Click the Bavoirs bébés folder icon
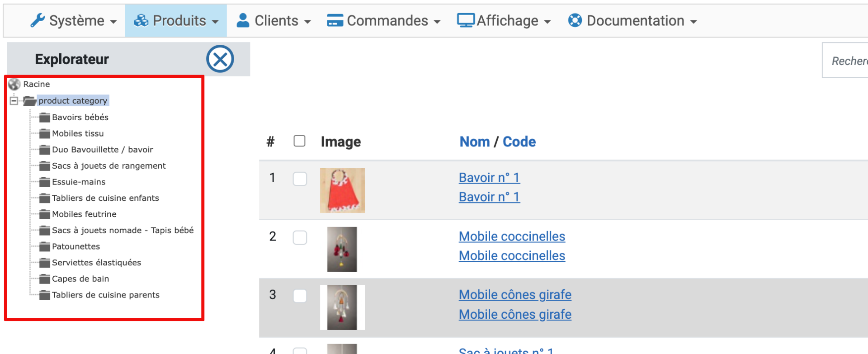 (44, 118)
